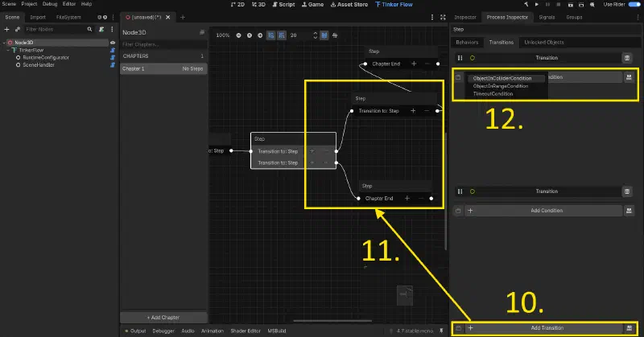This screenshot has height=337, width=644.
Task: Switch to the 3D workspace
Action: 258,4
